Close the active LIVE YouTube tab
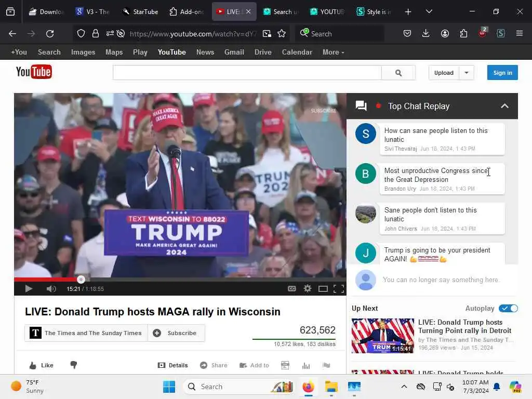 click(x=248, y=11)
